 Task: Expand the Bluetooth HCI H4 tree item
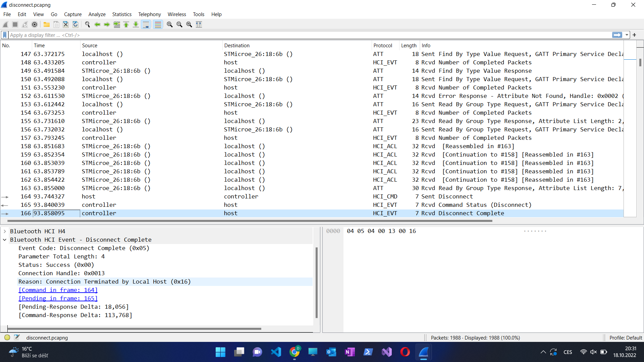coord(5,231)
